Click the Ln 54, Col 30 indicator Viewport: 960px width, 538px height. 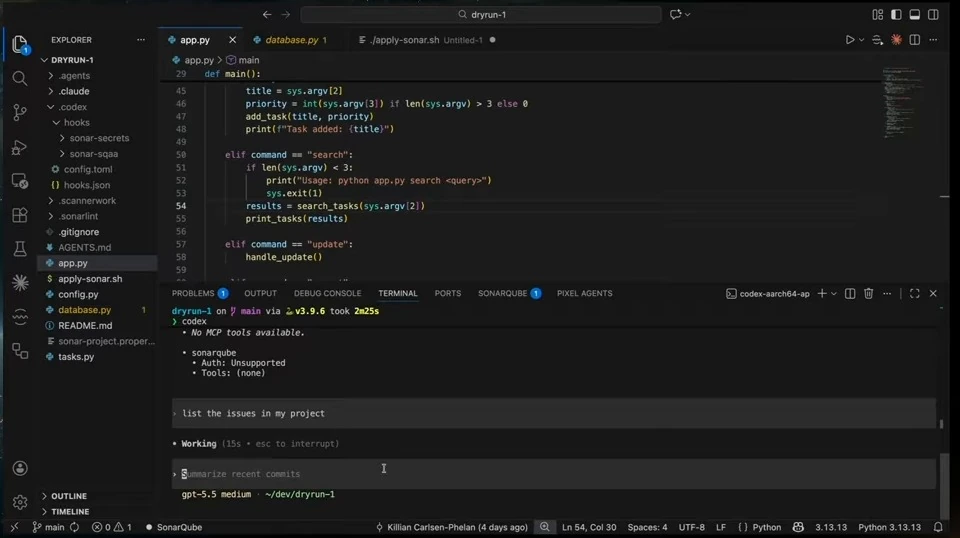coord(589,527)
